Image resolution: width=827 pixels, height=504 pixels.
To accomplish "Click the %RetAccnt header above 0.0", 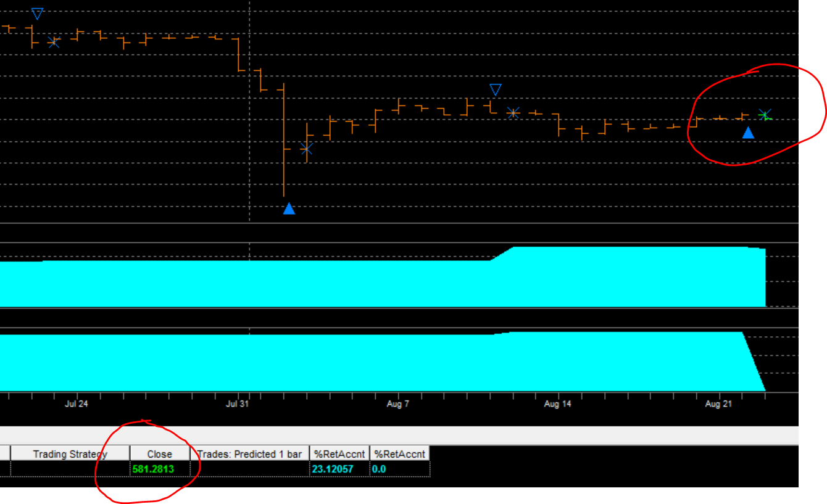I will pyautogui.click(x=400, y=454).
